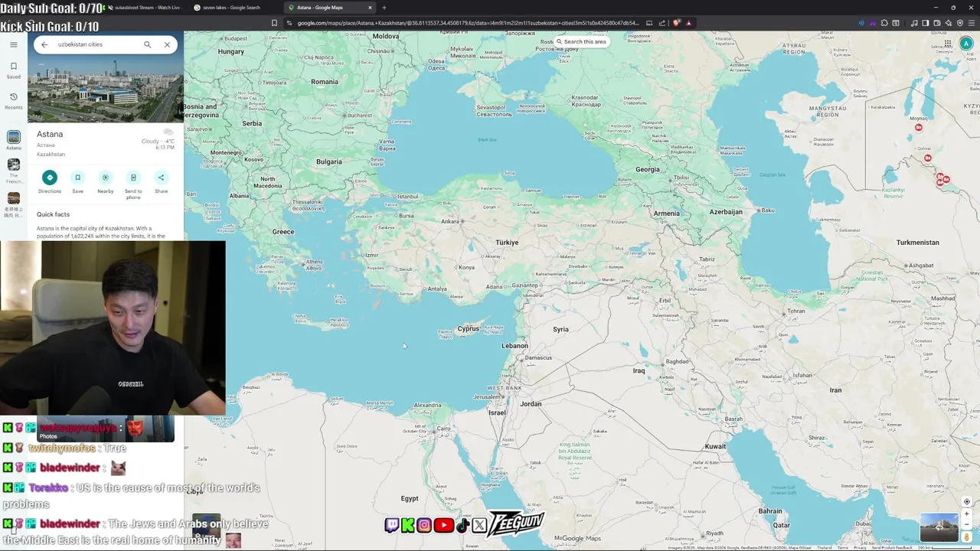Select the Astana - Google Maps tab
The width and height of the screenshot is (980, 551).
coord(329,8)
